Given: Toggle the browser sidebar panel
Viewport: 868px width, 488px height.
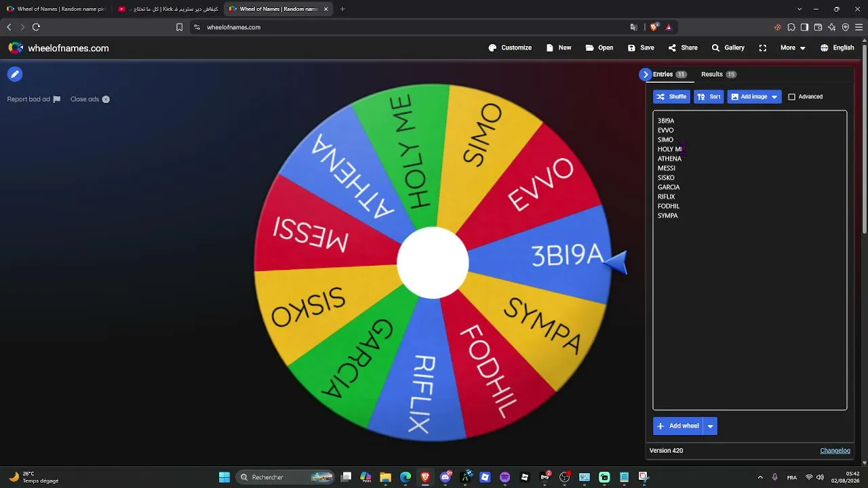Looking at the screenshot, I should (x=804, y=27).
